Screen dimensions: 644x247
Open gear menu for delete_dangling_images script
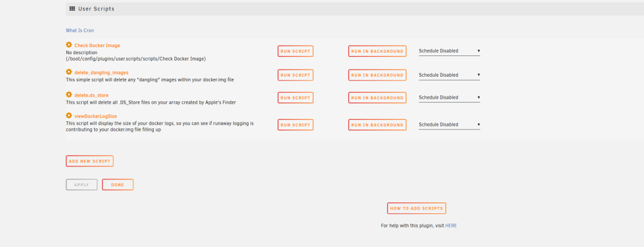click(x=69, y=72)
